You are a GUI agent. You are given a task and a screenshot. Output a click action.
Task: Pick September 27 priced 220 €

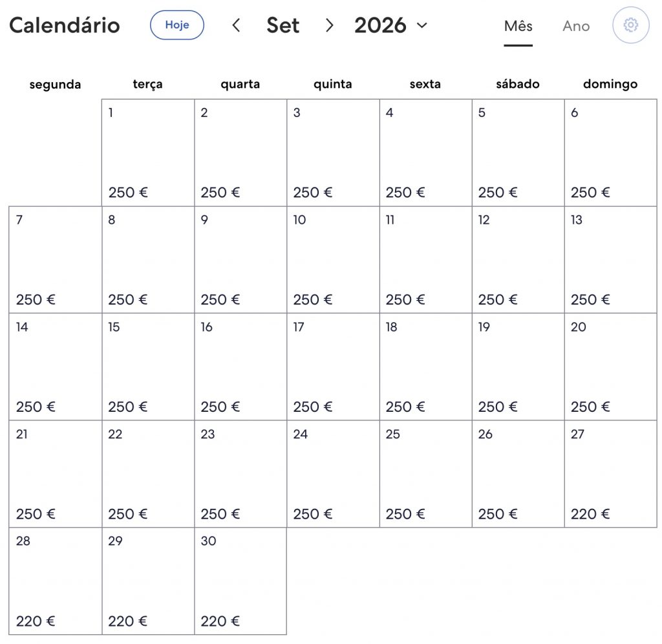point(610,474)
